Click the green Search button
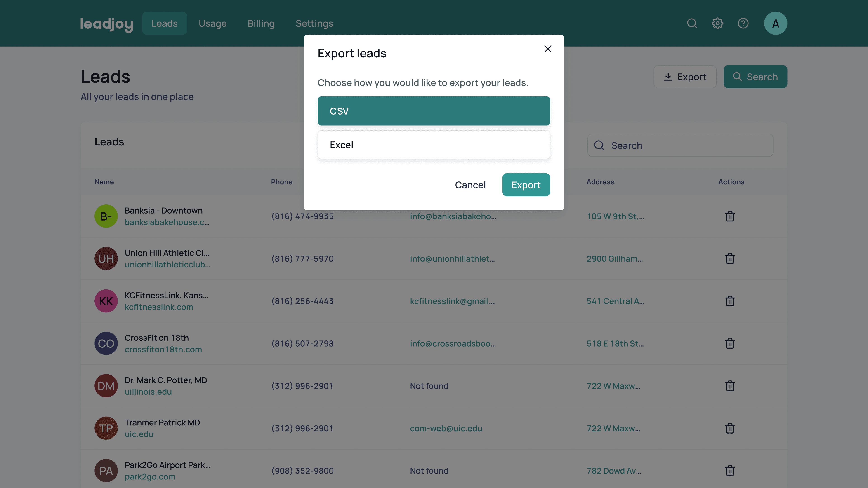 [755, 77]
